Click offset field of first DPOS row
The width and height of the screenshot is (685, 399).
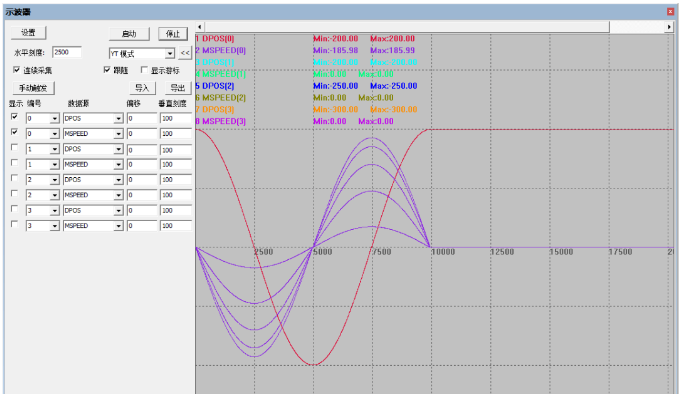(x=142, y=118)
